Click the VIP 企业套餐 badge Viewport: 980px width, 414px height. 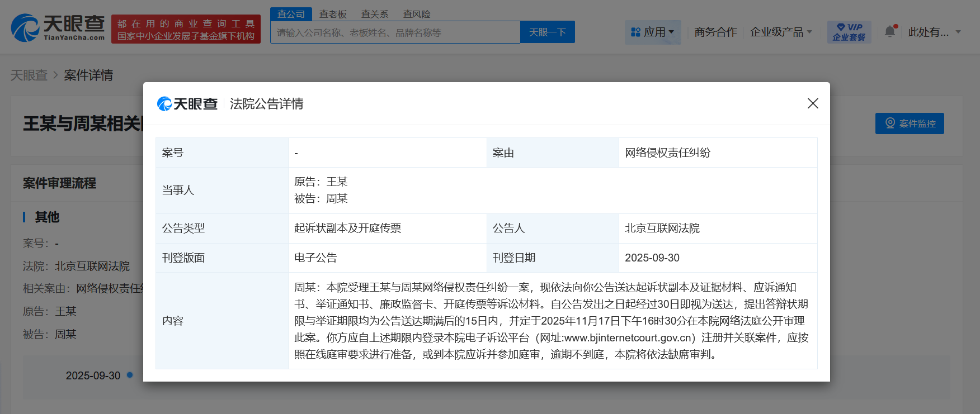[x=849, y=32]
